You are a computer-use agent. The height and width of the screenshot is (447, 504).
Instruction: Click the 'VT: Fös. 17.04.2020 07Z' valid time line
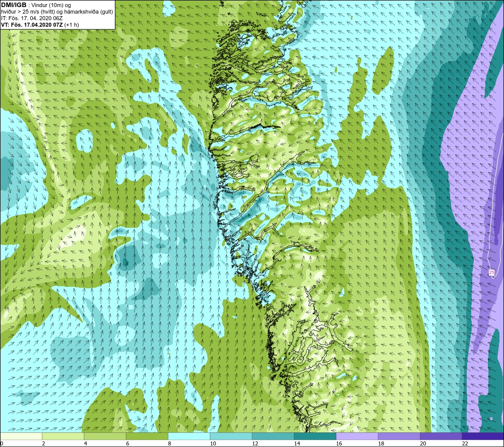point(40,24)
